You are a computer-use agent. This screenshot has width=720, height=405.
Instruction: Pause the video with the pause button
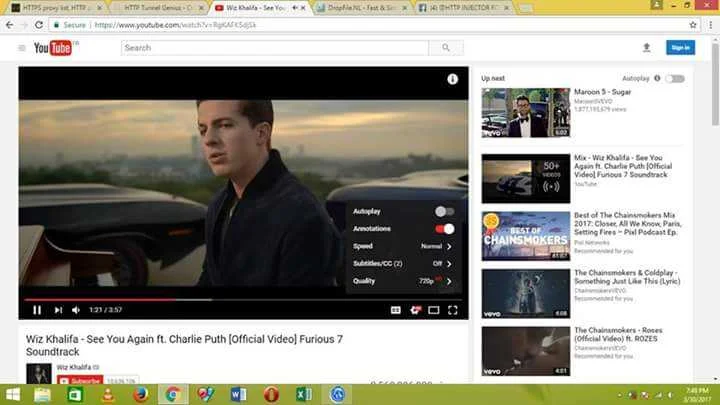pyautogui.click(x=37, y=310)
